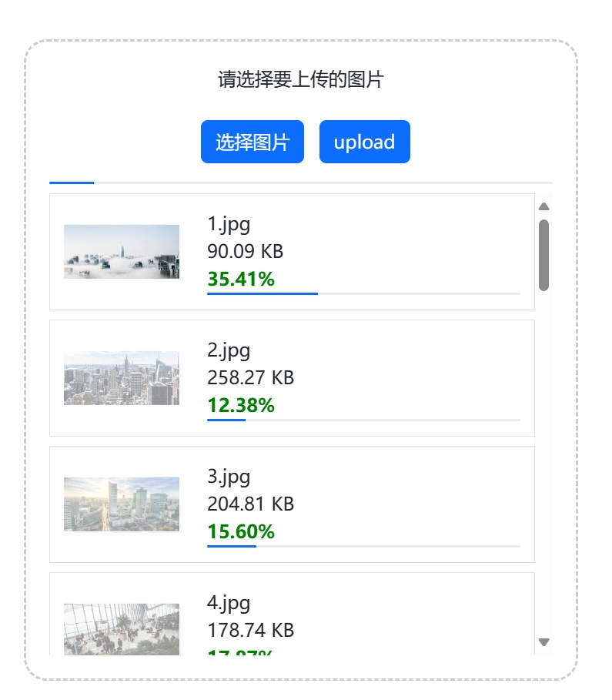Select the file name 2.jpg
Image resolution: width=612 pixels, height=700 pixels.
pos(229,351)
